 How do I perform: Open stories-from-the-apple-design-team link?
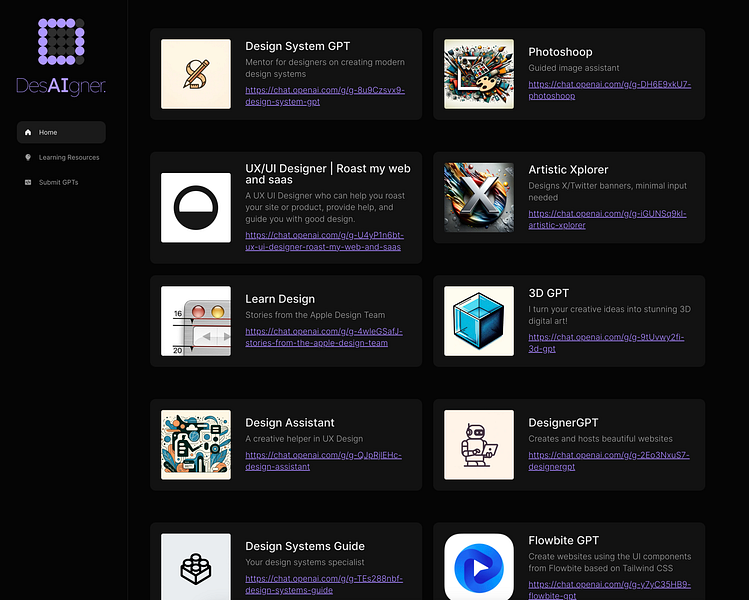coord(324,337)
